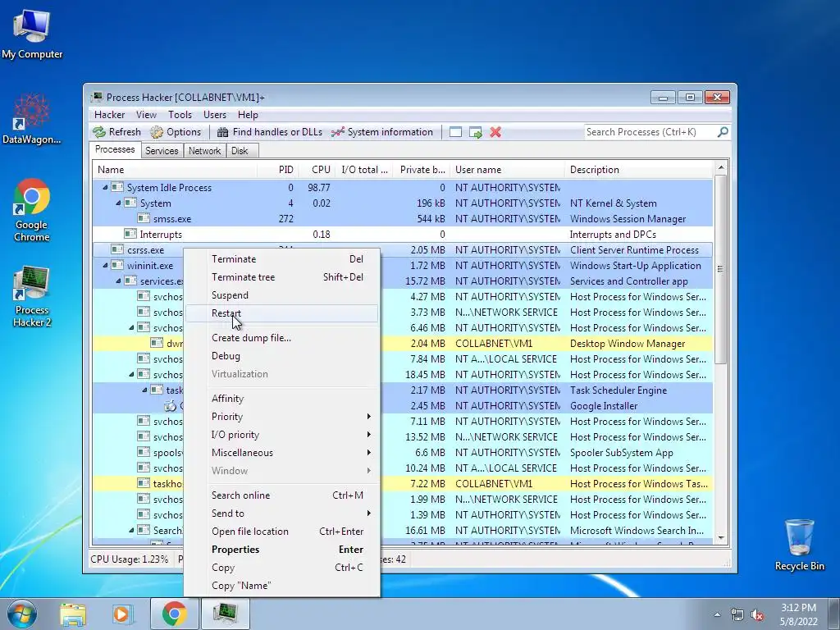Click the process list scrollbar thumb

click(x=720, y=269)
